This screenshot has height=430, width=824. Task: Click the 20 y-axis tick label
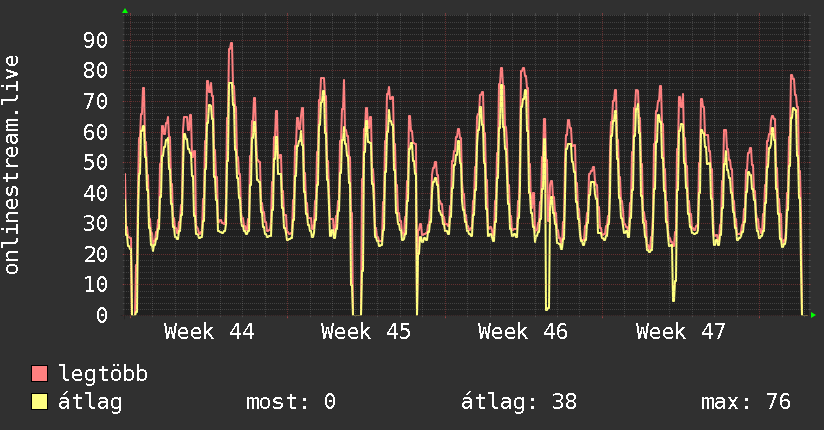point(96,254)
